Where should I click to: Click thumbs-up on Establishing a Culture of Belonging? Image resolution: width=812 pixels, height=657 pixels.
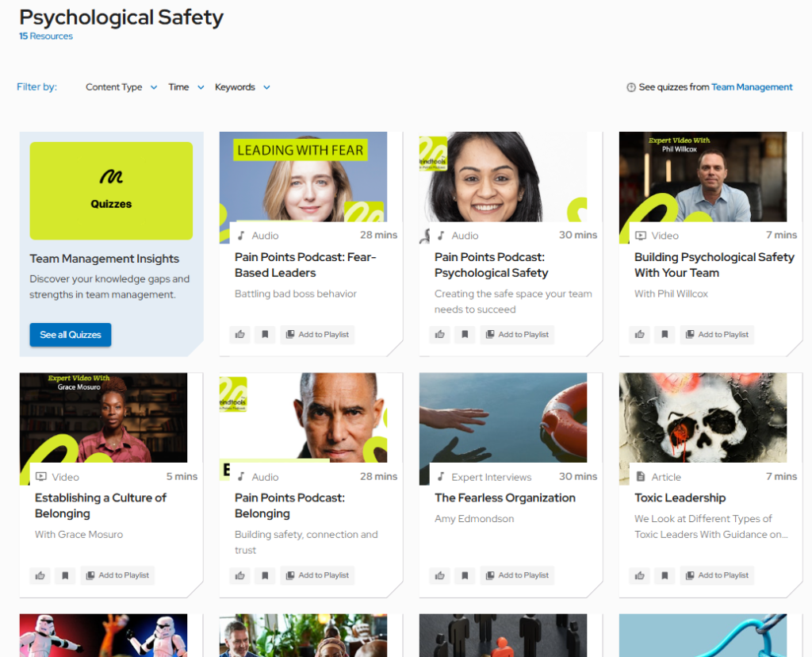40,575
